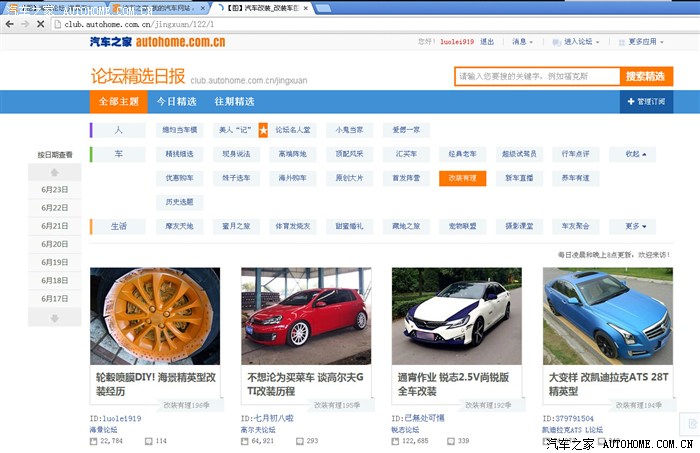Click the browser forward arrow
Screen dimensions: 700x453
pos(24,23)
